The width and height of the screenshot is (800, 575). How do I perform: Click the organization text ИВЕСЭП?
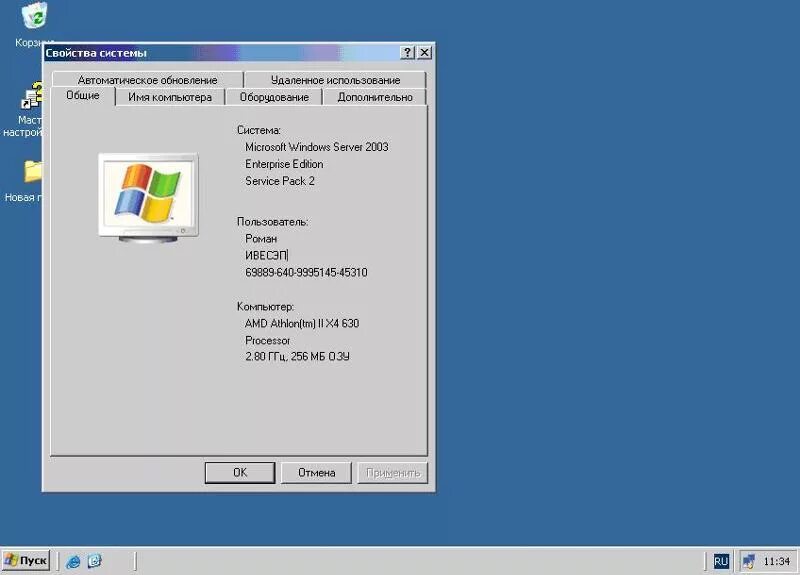tap(266, 255)
